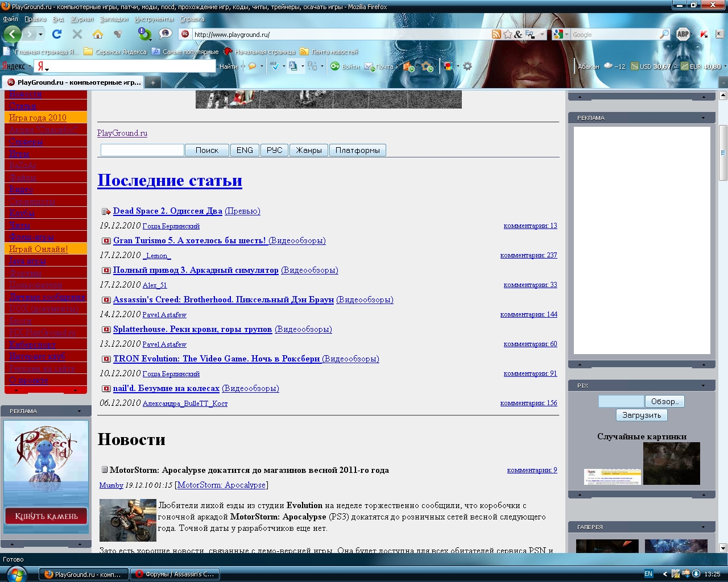Bookmark this page with the star icon
Screen dimensions: 728x582
(x=508, y=34)
